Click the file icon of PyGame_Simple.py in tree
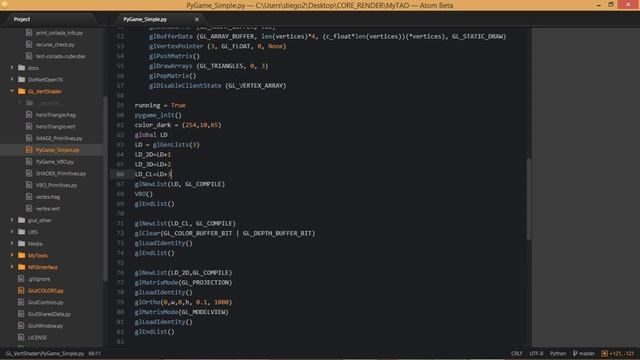 pos(29,150)
